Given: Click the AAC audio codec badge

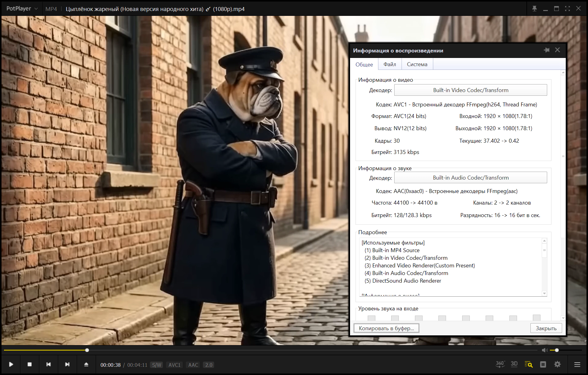Looking at the screenshot, I should point(193,365).
